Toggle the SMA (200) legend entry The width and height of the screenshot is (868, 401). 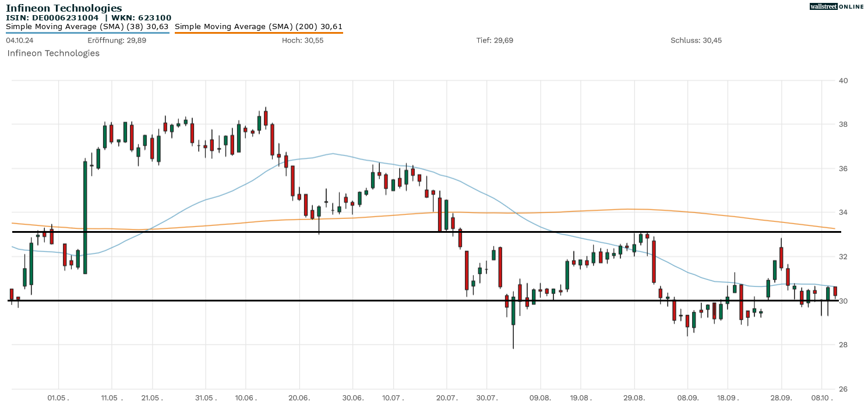tap(259, 26)
